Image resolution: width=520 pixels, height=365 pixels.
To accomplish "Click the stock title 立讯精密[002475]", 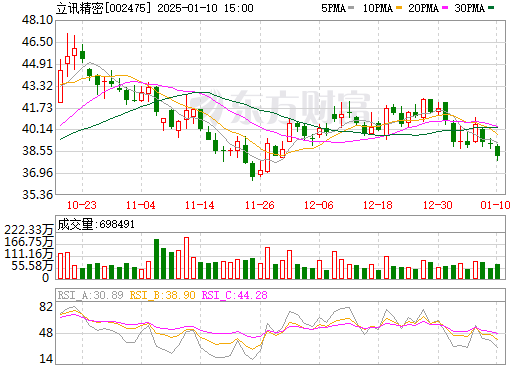I will click(x=104, y=8).
